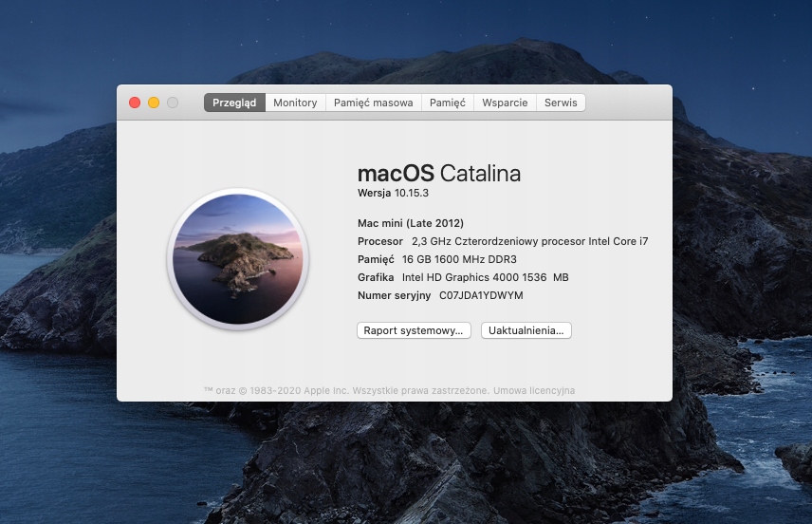Click the macOS Catalina heading

(439, 174)
